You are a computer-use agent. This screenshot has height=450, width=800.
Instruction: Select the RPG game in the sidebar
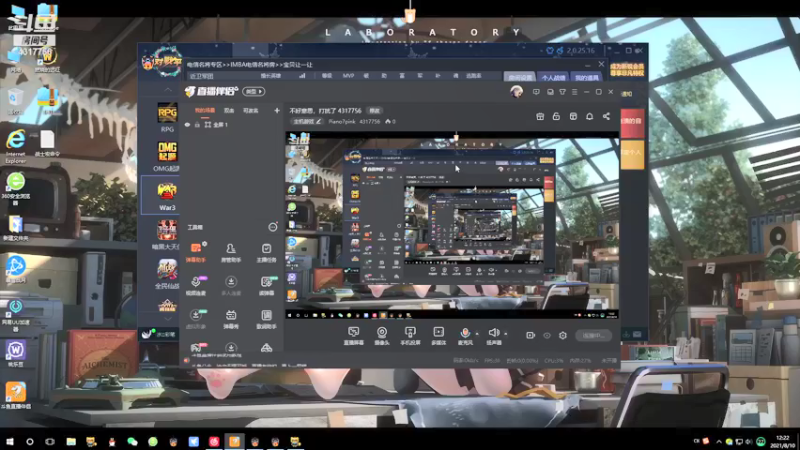point(167,118)
